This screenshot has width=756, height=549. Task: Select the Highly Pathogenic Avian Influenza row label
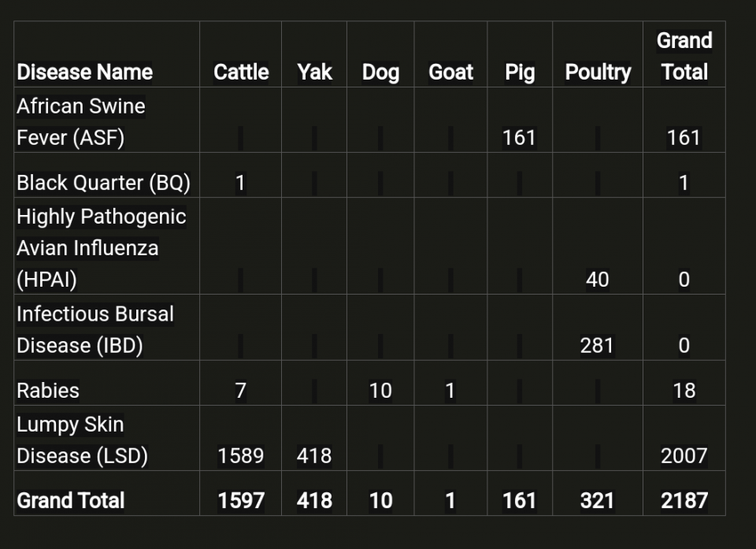(x=101, y=247)
